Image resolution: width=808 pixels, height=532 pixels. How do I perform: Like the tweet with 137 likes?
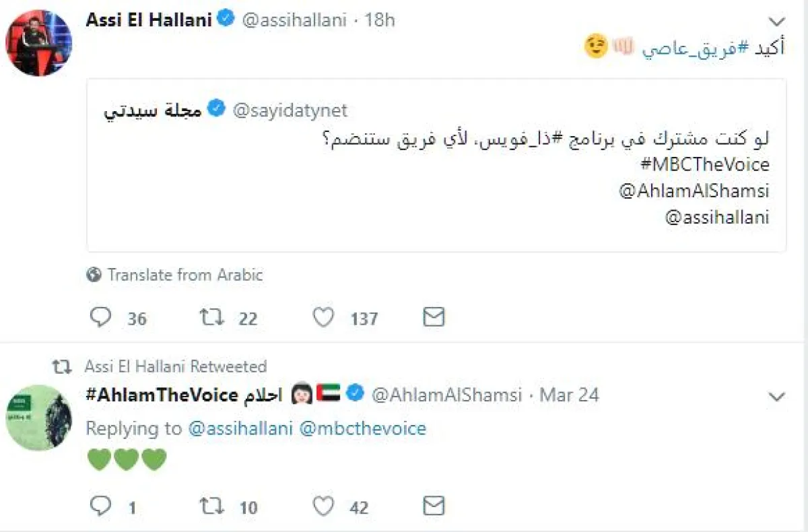click(x=324, y=317)
